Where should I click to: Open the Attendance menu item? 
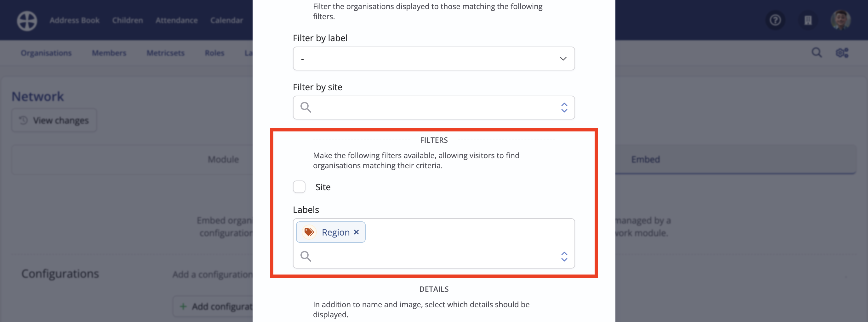pyautogui.click(x=177, y=20)
